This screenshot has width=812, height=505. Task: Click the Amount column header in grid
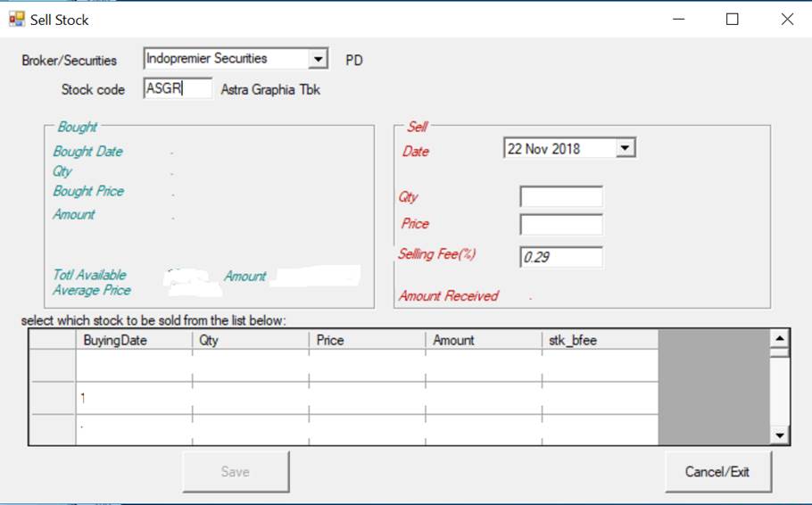pos(483,340)
